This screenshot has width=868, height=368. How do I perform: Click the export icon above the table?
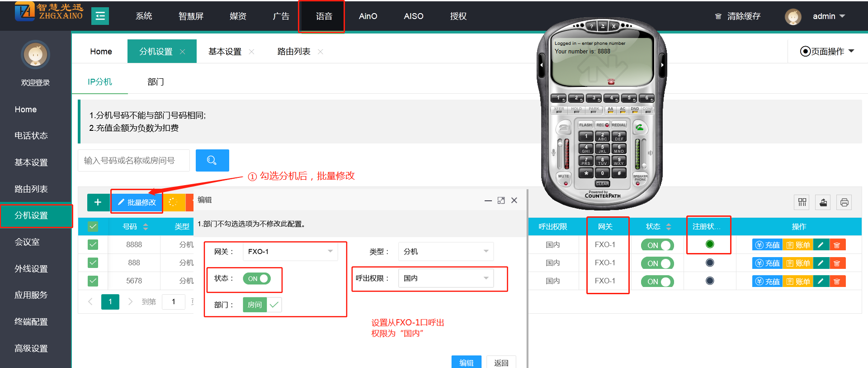click(823, 202)
